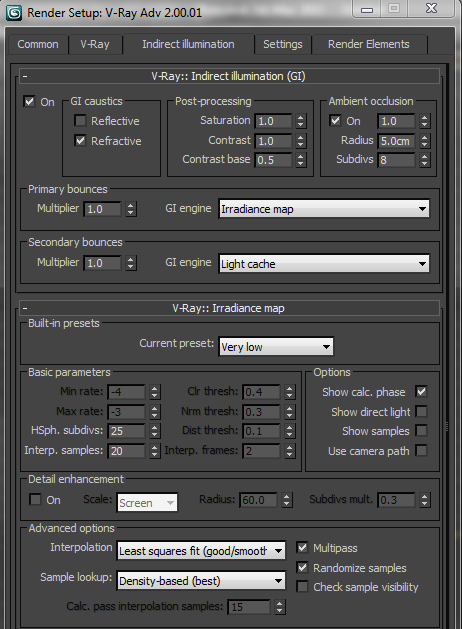This screenshot has width=462, height=629.
Task: Click Ambient occlusion Radius field
Action: click(396, 141)
